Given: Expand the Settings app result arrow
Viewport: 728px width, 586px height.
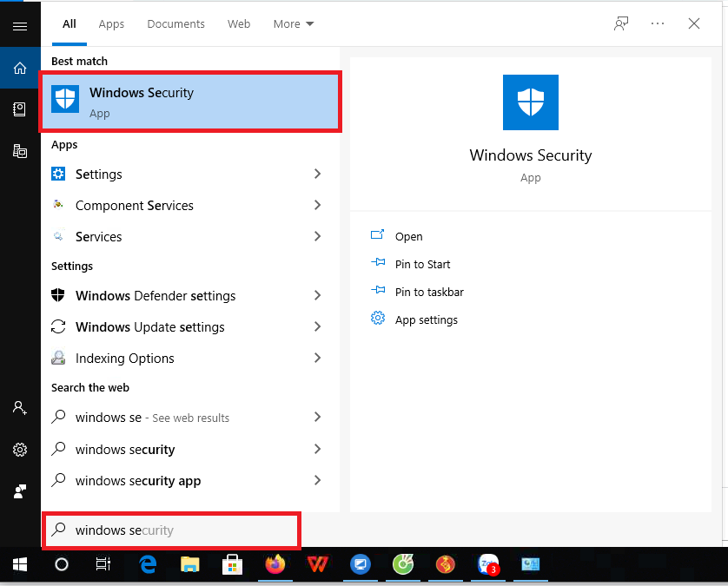Looking at the screenshot, I should 318,174.
